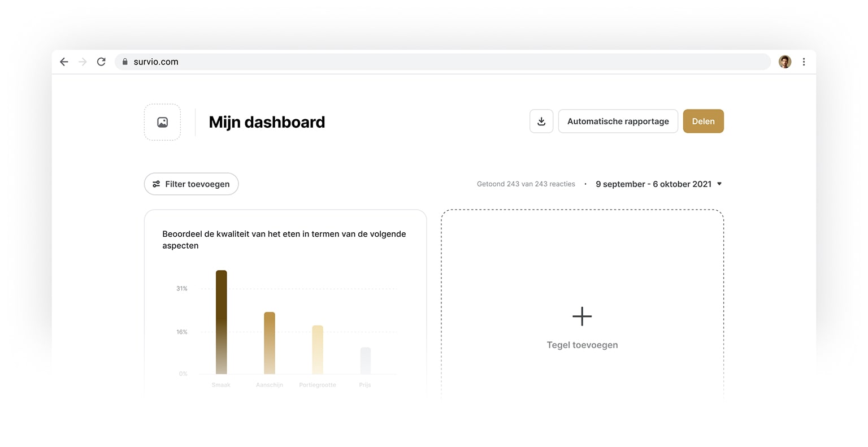The height and width of the screenshot is (447, 868).
Task: Click the profile avatar next to the address bar
Action: click(784, 62)
